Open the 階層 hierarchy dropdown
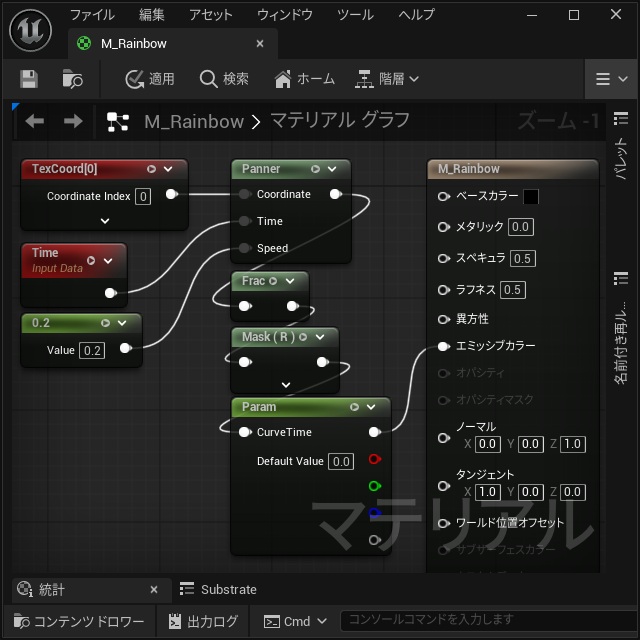This screenshot has height=640, width=640. (x=387, y=79)
